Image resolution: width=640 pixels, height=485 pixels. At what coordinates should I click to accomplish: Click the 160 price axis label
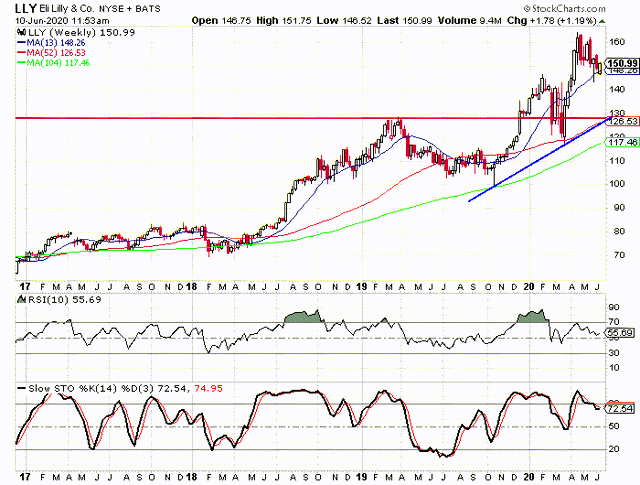[616, 42]
